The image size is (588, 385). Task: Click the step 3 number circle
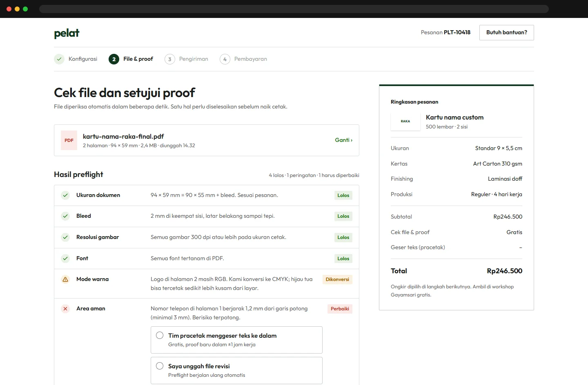(x=170, y=59)
